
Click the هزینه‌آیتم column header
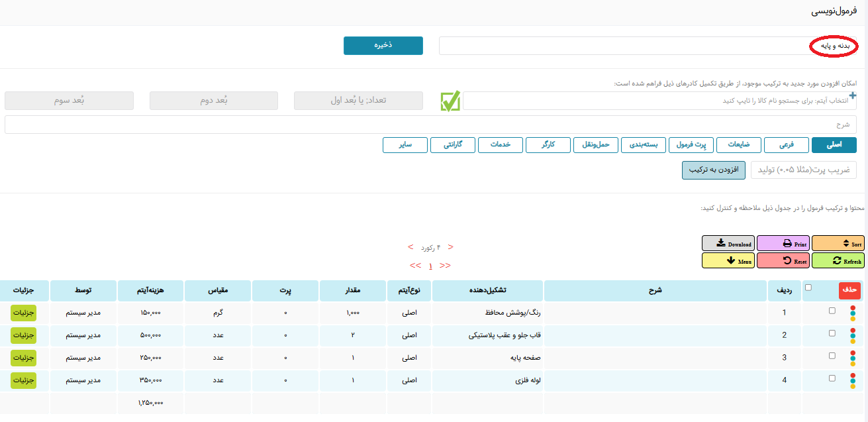pyautogui.click(x=150, y=291)
